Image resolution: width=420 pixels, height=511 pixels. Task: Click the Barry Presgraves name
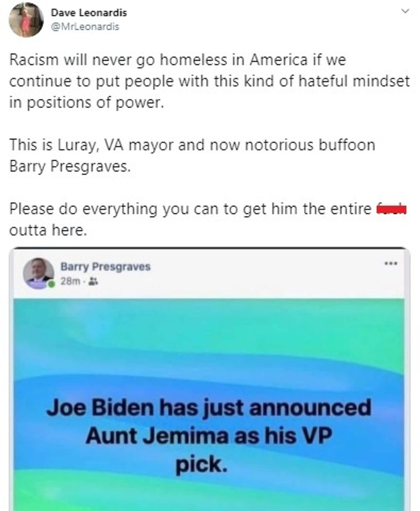pos(105,266)
